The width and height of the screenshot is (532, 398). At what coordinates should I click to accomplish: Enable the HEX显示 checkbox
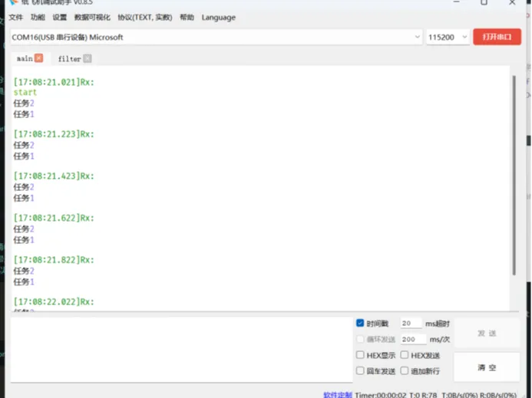pyautogui.click(x=360, y=354)
